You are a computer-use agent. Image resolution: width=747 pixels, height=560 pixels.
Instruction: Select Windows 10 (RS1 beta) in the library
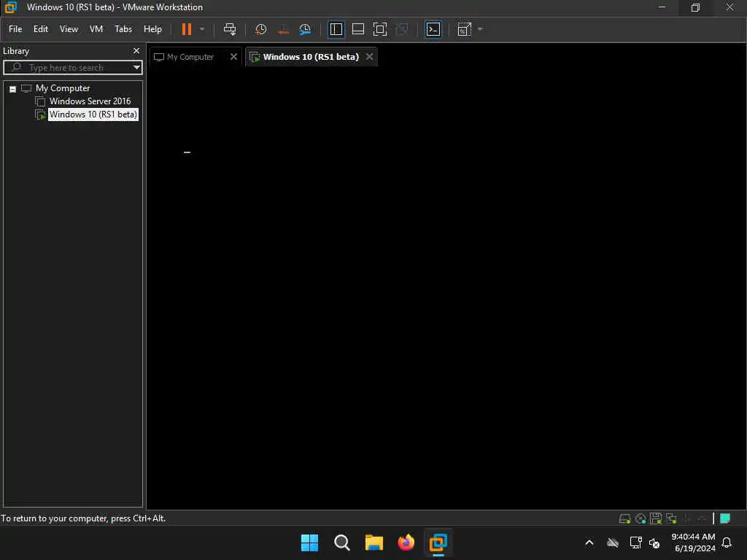[93, 114]
